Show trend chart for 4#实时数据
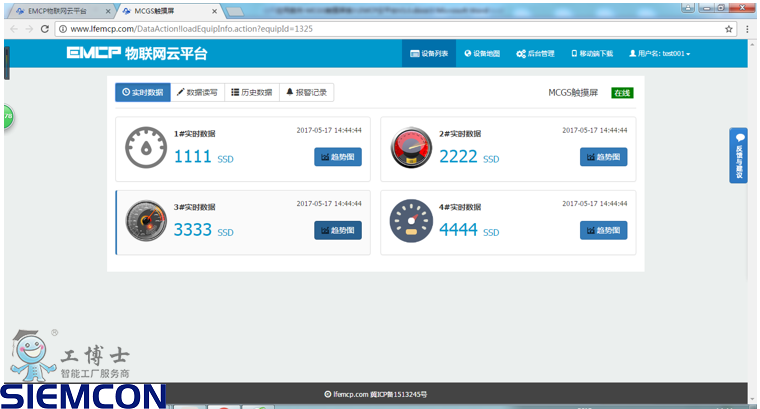Viewport: 760px width, 409px height. [603, 230]
